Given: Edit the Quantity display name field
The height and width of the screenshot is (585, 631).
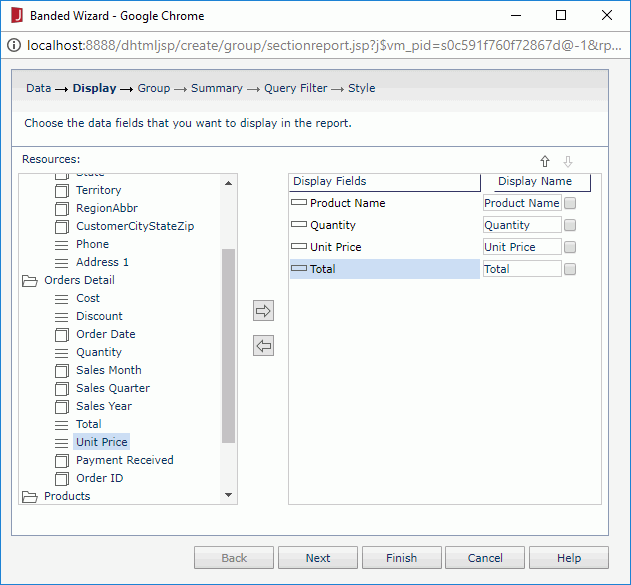Looking at the screenshot, I should [x=522, y=225].
